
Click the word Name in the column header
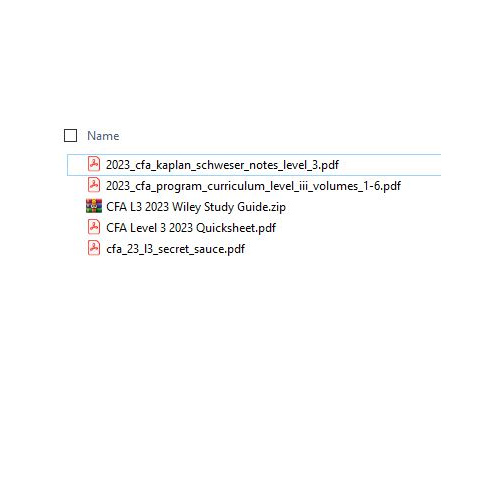[x=103, y=136]
